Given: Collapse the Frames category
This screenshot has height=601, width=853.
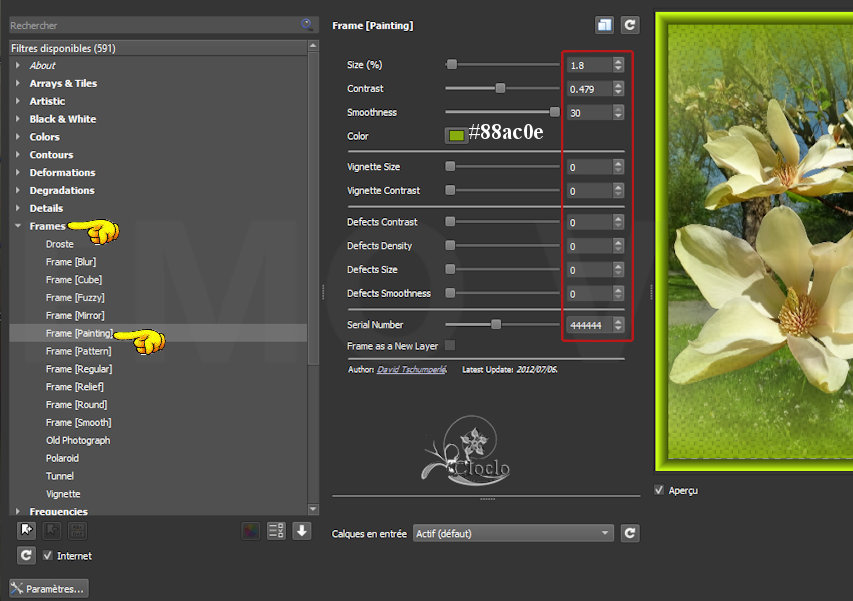Looking at the screenshot, I should tap(18, 227).
